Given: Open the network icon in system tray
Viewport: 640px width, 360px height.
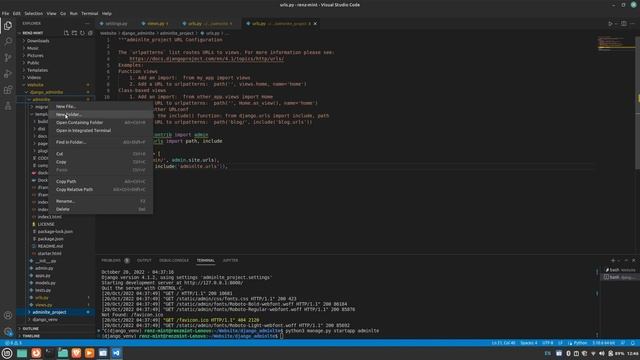Looking at the screenshot, I should [x=593, y=353].
